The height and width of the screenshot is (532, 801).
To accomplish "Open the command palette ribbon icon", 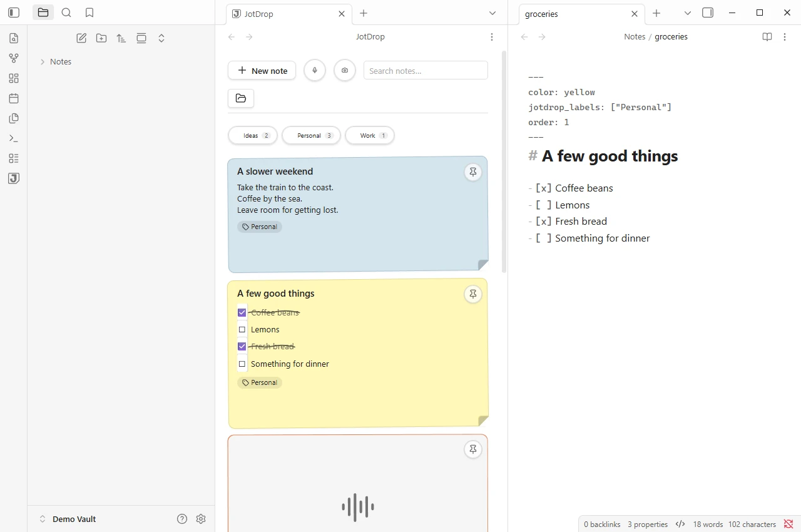I will (14, 138).
